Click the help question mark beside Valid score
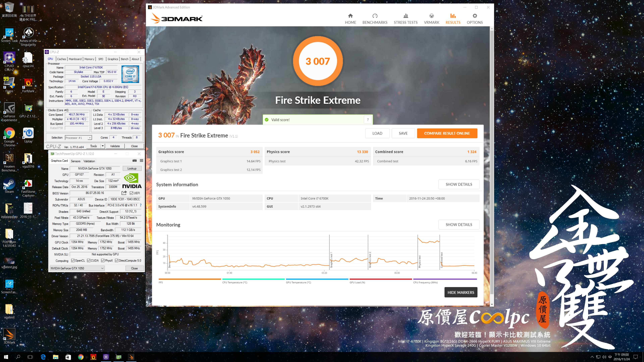Image resolution: width=644 pixels, height=362 pixels. (368, 120)
